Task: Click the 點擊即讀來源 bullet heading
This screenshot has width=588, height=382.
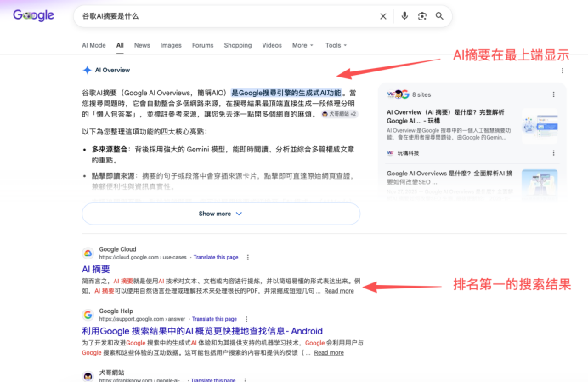Action: [113, 176]
